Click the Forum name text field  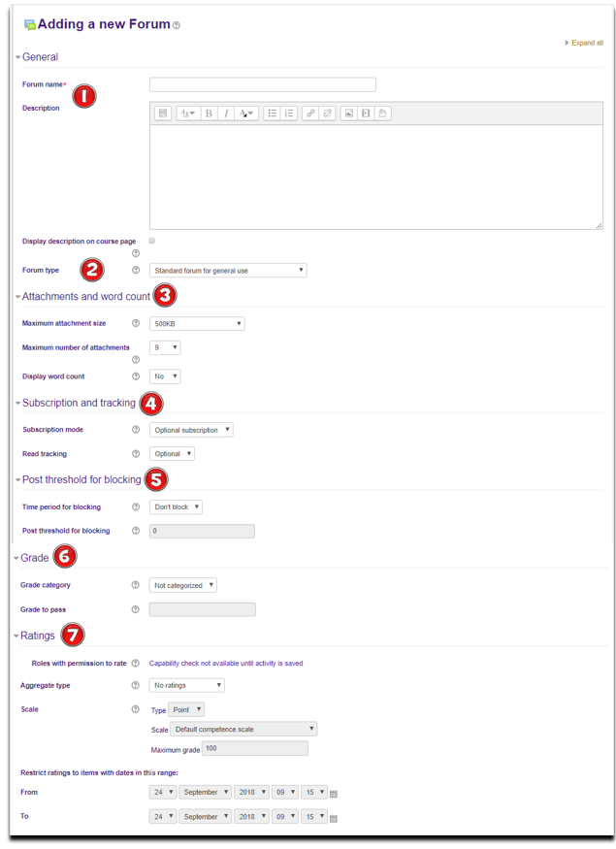tap(262, 84)
